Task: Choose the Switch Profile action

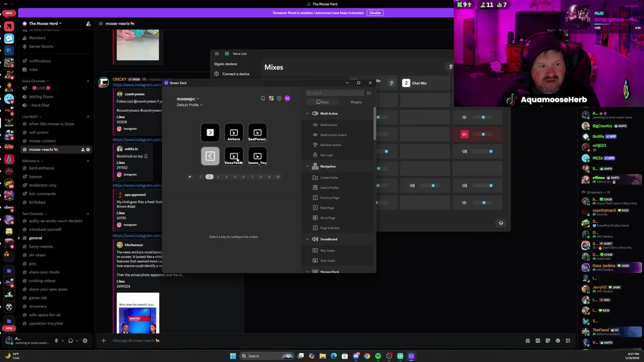Action: coord(329,188)
